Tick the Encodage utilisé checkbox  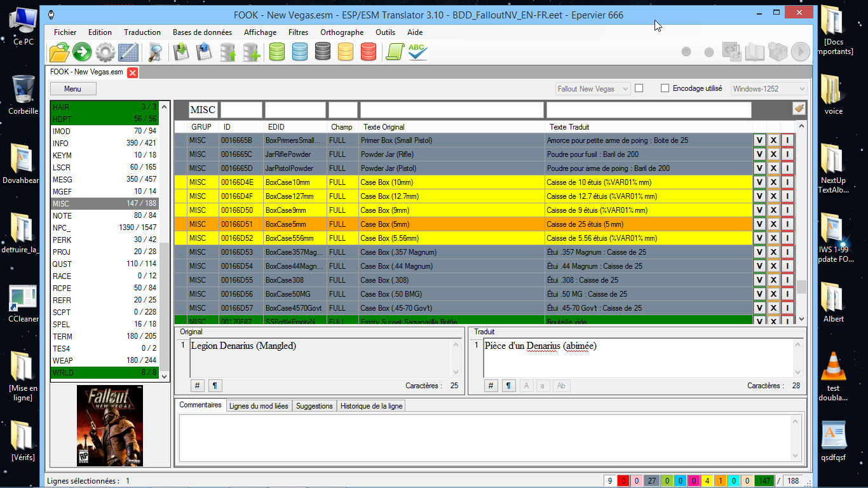click(x=665, y=88)
